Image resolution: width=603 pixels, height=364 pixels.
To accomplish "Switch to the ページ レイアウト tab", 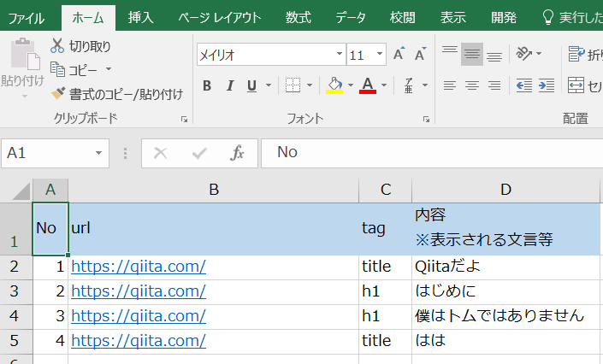I will (x=219, y=18).
